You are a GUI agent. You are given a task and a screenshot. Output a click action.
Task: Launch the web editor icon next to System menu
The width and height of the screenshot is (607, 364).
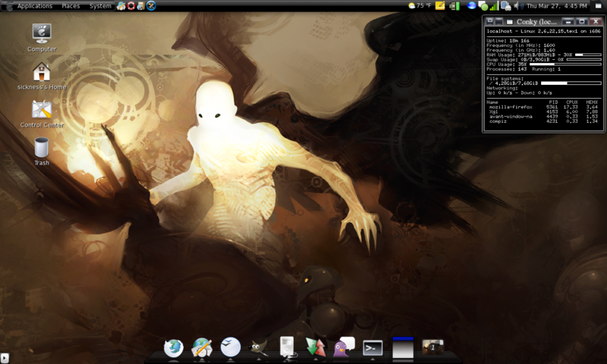point(121,6)
